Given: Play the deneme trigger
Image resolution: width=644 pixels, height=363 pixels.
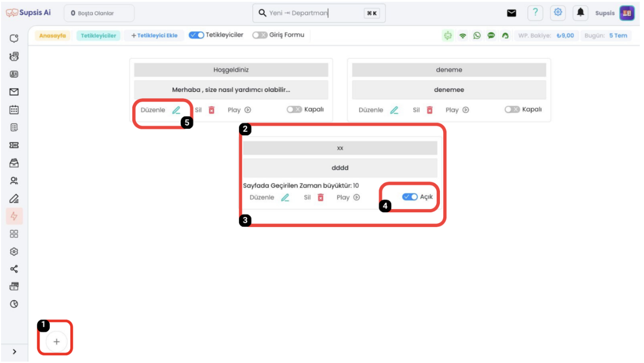Looking at the screenshot, I should (457, 110).
